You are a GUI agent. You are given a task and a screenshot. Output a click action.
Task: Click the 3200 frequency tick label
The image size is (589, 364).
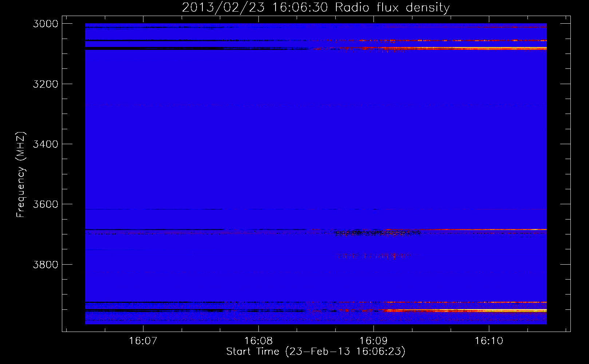click(46, 84)
